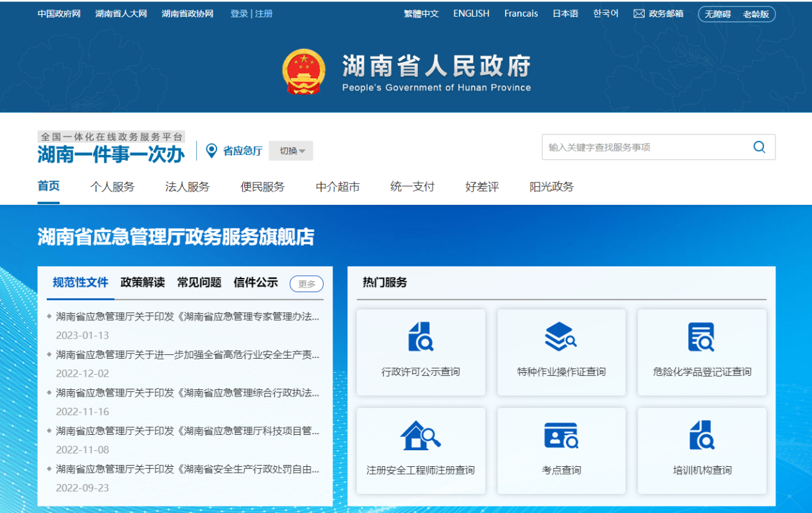Open 特种作业操作证查询 icon
The image size is (812, 513).
[x=561, y=337]
